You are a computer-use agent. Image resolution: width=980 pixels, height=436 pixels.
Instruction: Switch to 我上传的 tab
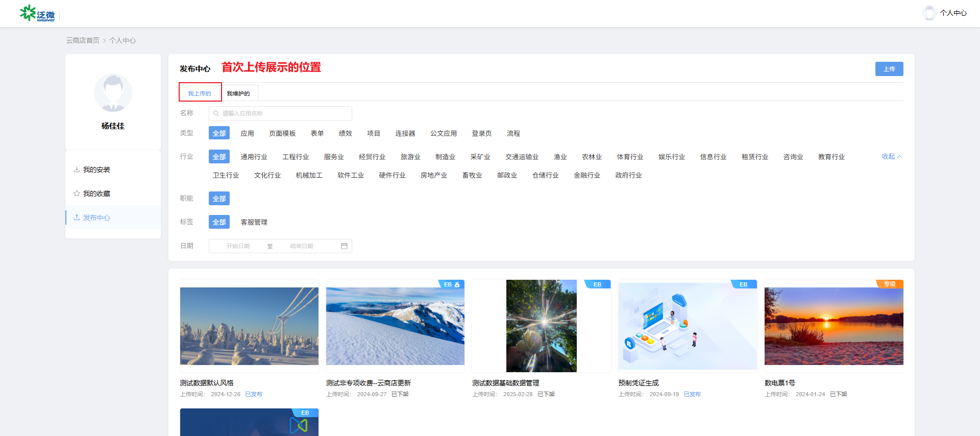coord(200,93)
